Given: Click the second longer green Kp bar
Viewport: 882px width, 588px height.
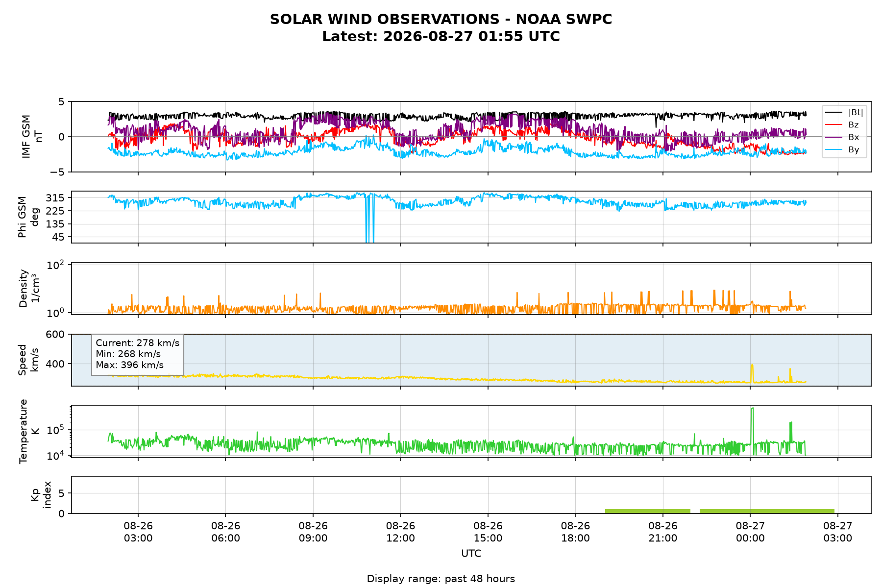Looking at the screenshot, I should tap(767, 511).
